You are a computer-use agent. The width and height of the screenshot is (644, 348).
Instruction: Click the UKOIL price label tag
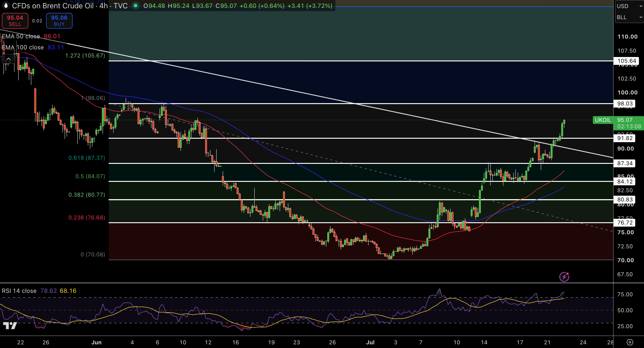603,120
